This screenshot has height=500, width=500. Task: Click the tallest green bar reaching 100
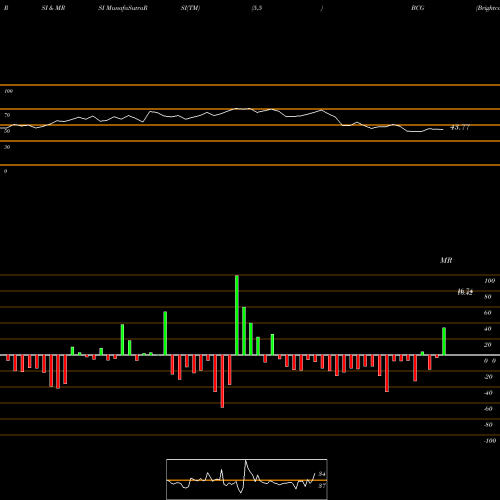[x=237, y=315]
